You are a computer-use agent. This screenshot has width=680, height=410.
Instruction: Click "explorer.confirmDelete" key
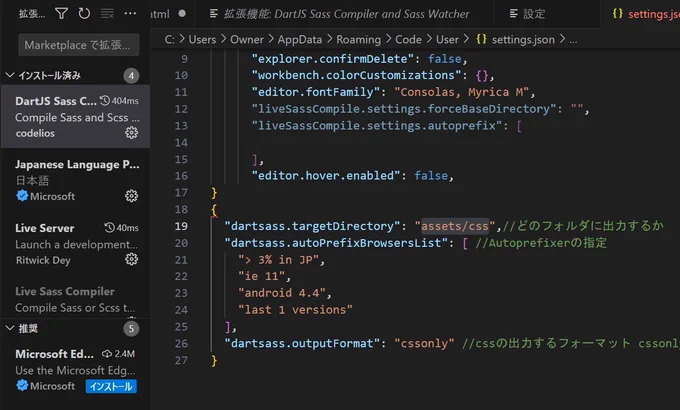coord(333,59)
